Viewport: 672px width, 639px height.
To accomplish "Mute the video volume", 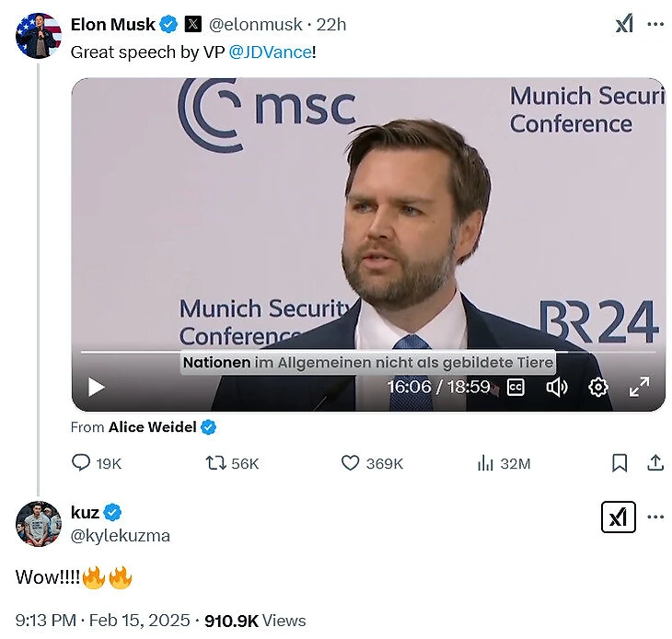I will [x=557, y=388].
